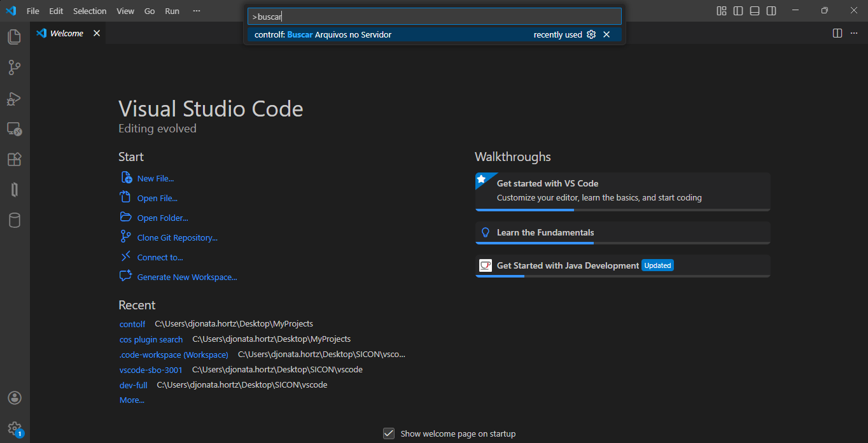868x443 pixels.
Task: Restore down the VS Code window
Action: [x=824, y=11]
